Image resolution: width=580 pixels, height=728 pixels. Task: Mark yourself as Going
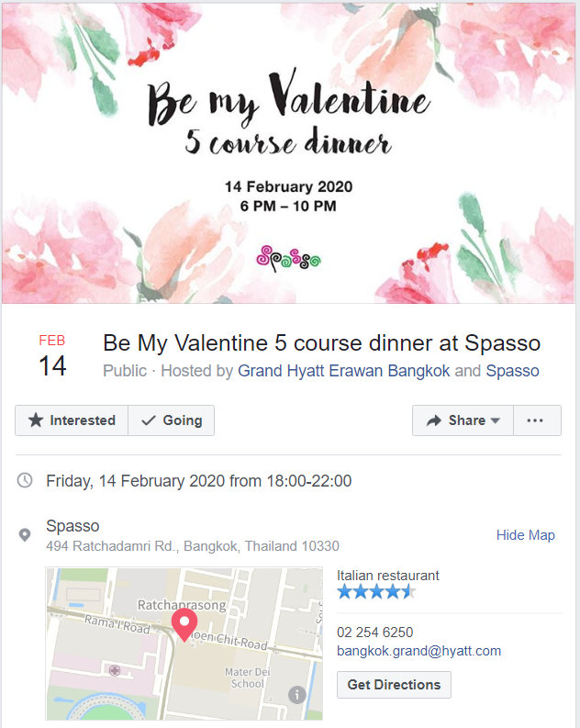[172, 420]
